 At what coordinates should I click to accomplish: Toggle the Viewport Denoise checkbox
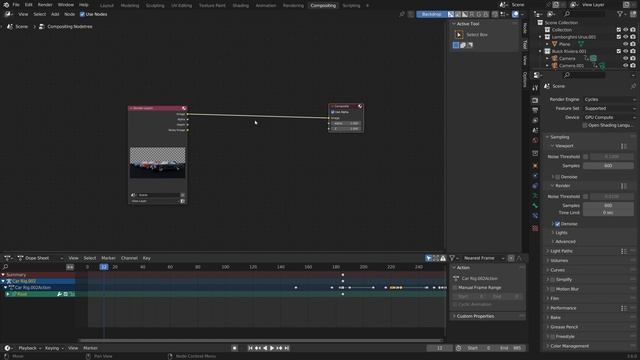(x=558, y=177)
